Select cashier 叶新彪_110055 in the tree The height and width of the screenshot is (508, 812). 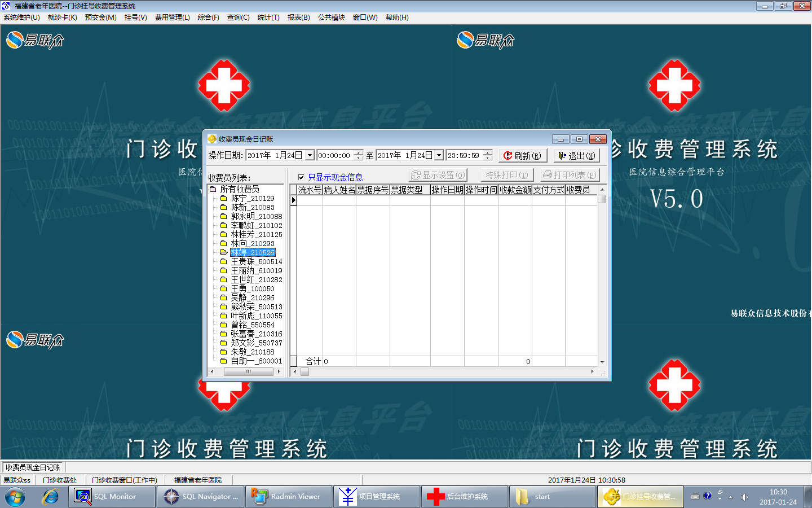pos(257,316)
